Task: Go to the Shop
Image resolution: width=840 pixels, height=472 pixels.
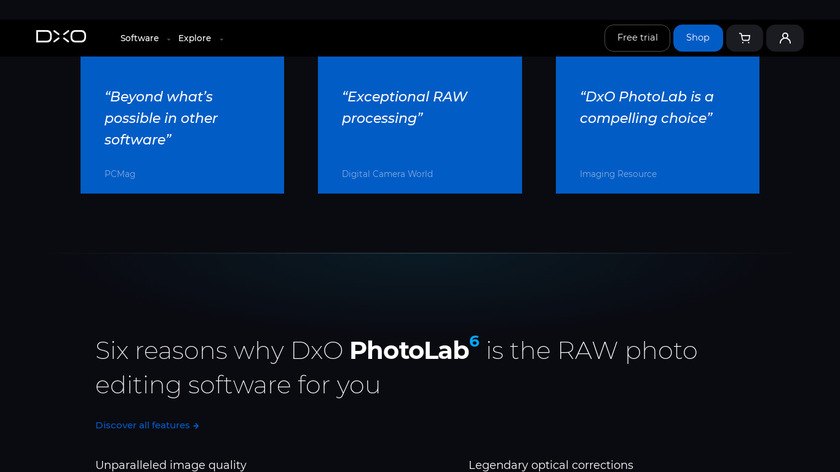Action: point(697,38)
